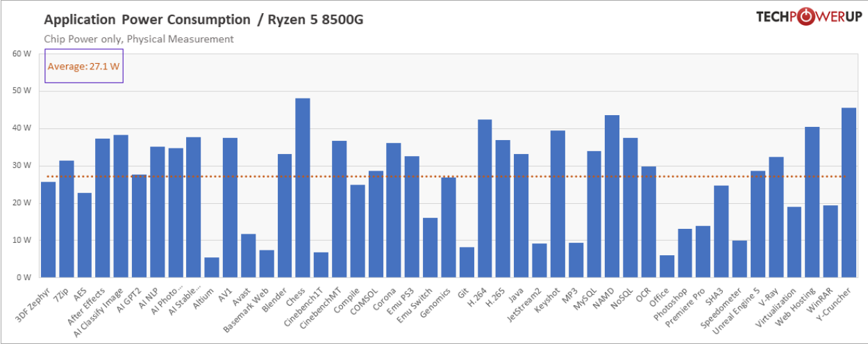Select the Y-Cruncher data bar
Image resolution: width=868 pixels, height=344 pixels.
849,193
